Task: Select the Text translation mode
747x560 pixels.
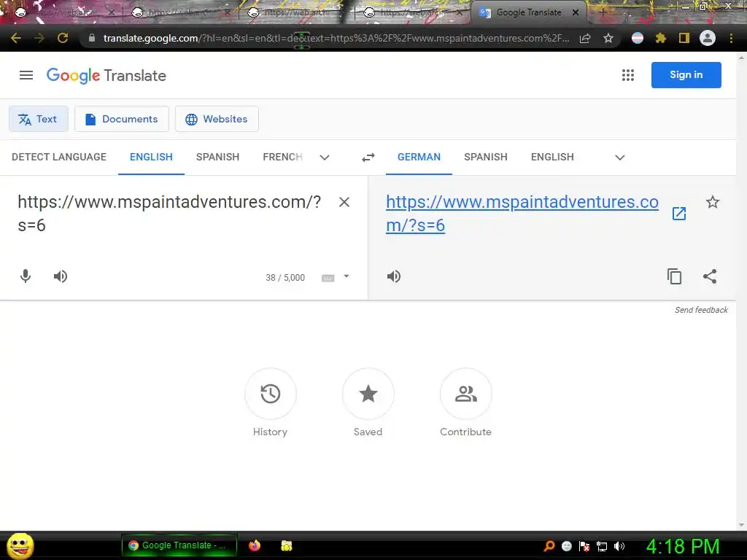Action: point(38,119)
